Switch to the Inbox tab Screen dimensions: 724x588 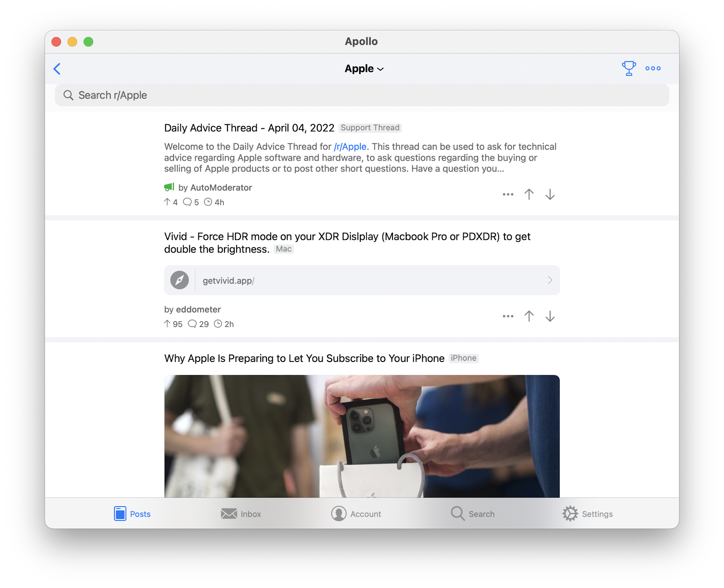241,513
